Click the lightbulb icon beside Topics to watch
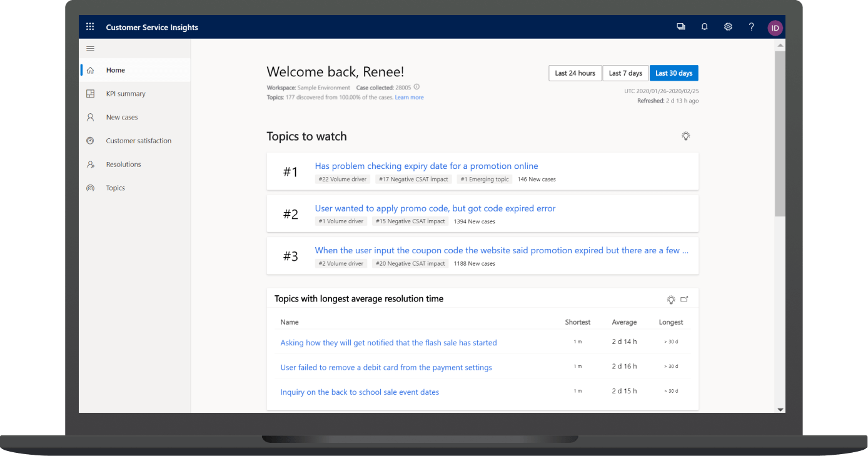 (x=685, y=136)
